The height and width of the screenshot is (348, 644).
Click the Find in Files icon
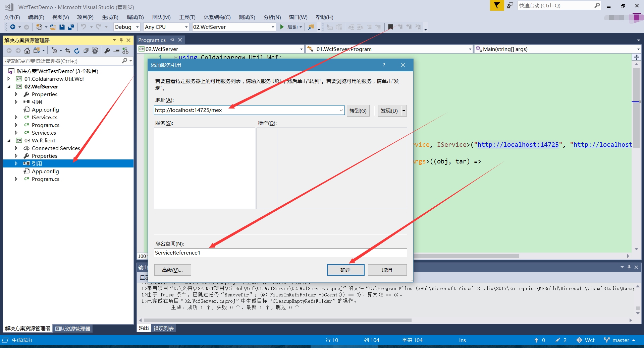(311, 27)
